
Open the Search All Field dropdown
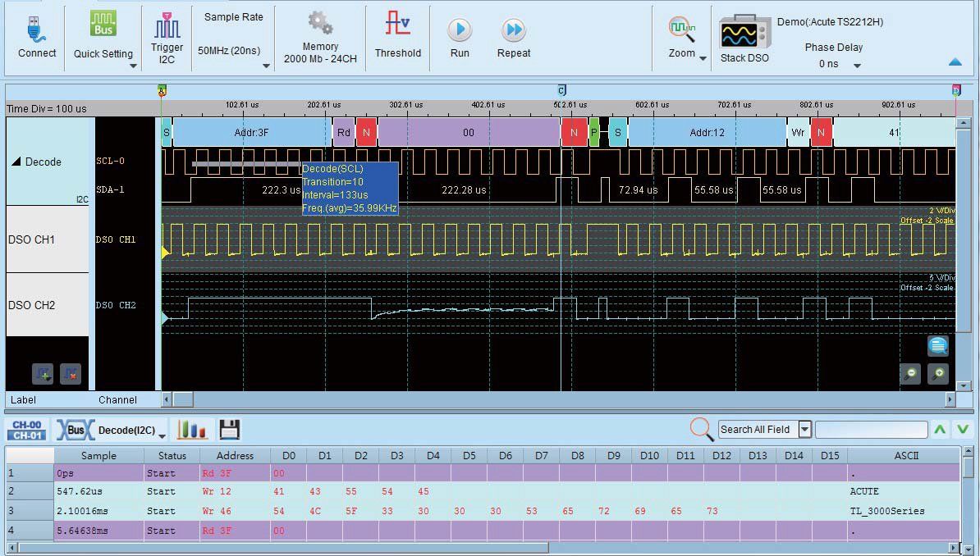(804, 429)
